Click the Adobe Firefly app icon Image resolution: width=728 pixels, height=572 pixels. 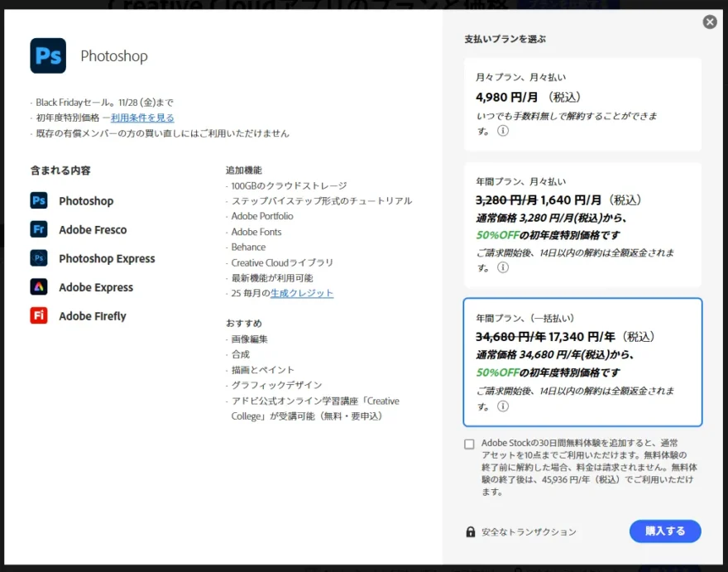pos(39,316)
